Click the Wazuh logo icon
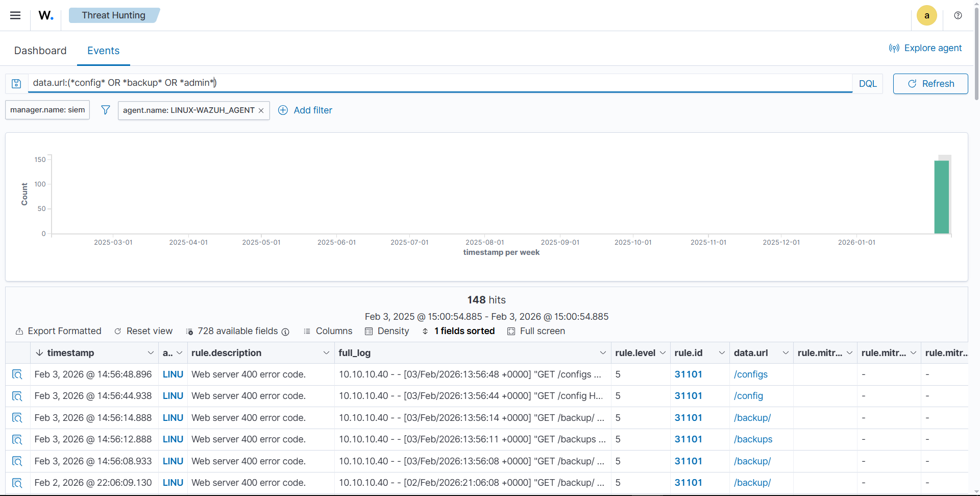This screenshot has width=980, height=496. (46, 15)
